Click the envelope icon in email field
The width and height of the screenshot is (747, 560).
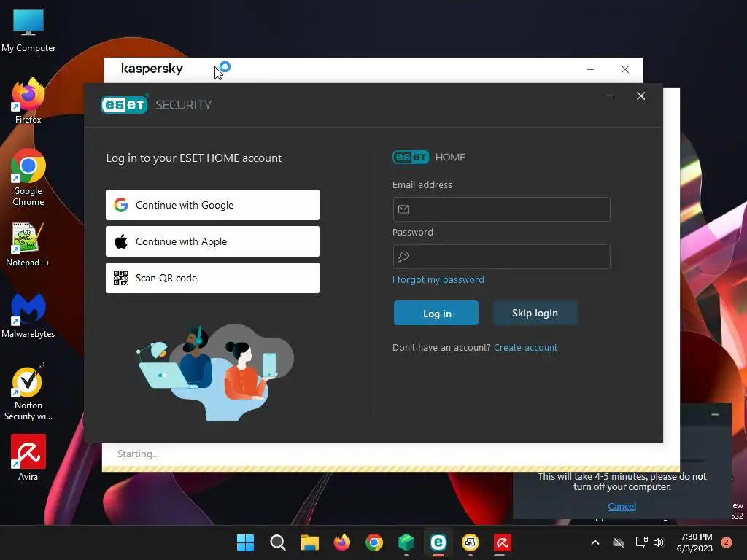[x=403, y=209]
